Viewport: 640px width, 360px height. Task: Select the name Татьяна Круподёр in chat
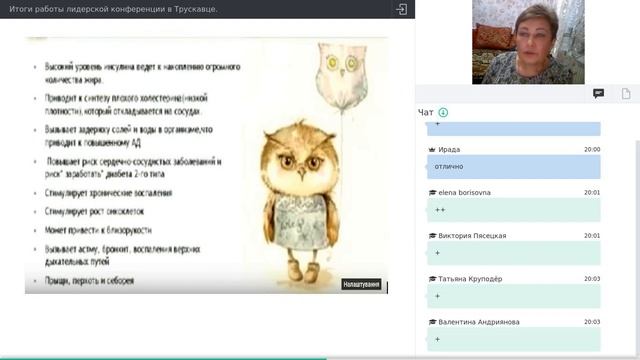point(470,279)
